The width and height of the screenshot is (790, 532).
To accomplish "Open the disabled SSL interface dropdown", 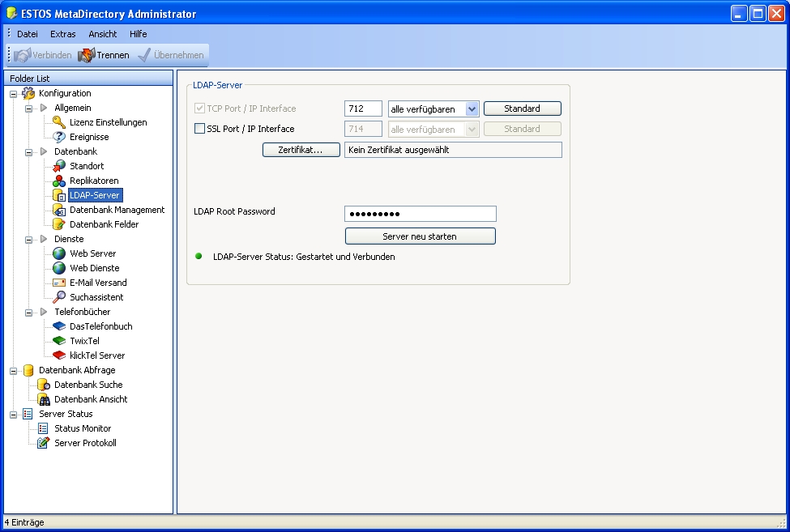I will tap(472, 130).
